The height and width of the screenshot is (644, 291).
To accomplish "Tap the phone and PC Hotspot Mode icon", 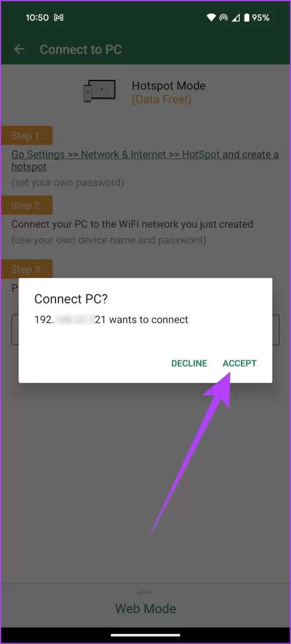I will (x=100, y=91).
